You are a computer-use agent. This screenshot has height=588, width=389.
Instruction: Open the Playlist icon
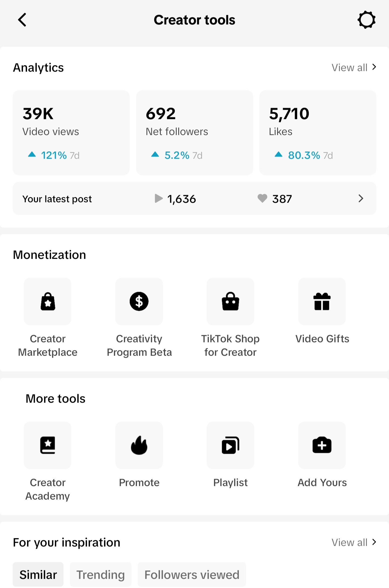pyautogui.click(x=230, y=445)
